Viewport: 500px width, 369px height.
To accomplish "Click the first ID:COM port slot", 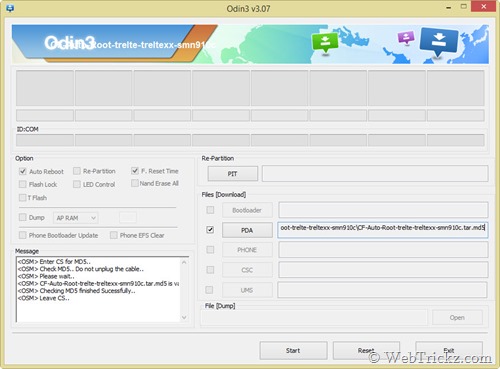I will (x=45, y=140).
